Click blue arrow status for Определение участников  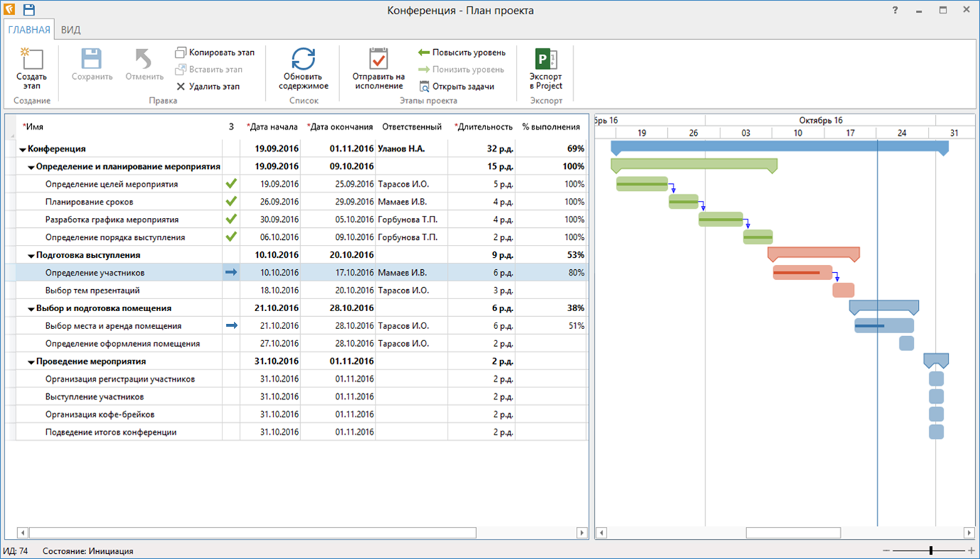231,272
